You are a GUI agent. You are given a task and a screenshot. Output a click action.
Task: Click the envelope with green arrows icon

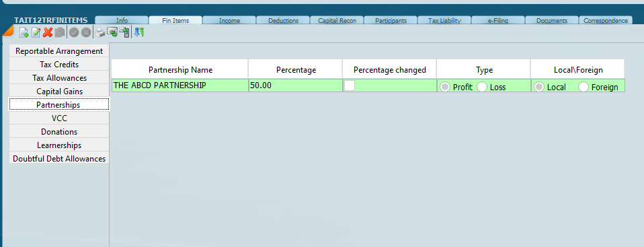click(x=112, y=32)
